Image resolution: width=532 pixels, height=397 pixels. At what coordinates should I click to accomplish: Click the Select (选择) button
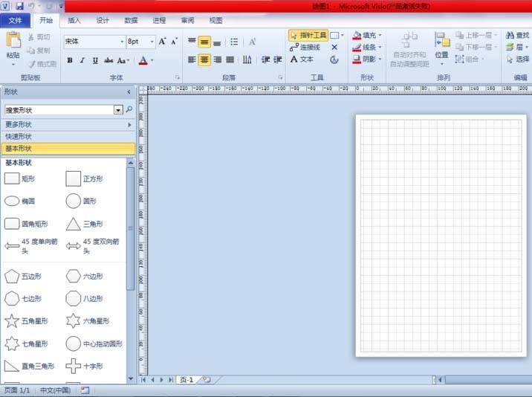(518, 59)
